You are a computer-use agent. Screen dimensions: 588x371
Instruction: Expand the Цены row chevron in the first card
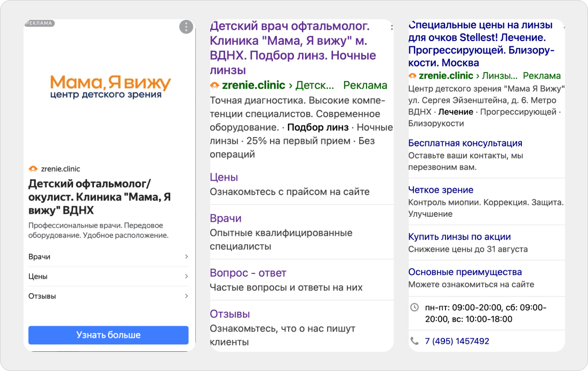(x=186, y=276)
